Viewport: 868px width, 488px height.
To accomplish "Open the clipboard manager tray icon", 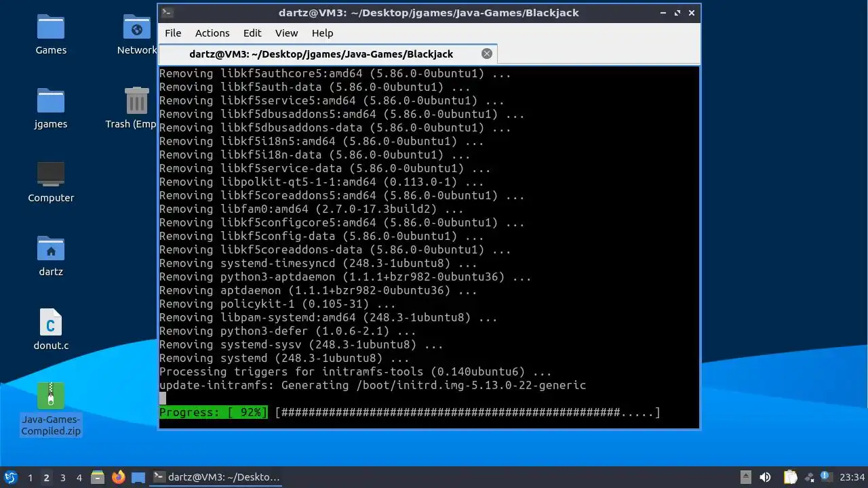I will [x=790, y=477].
